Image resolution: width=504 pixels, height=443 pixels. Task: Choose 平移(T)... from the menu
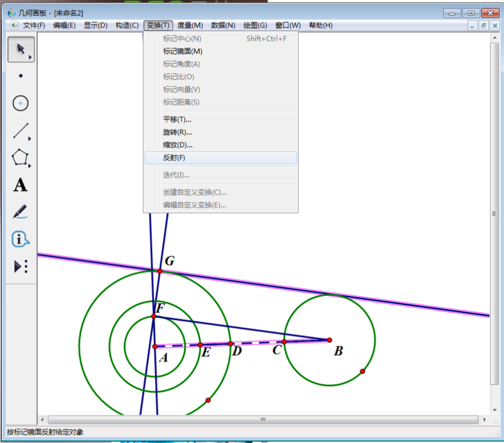(177, 119)
